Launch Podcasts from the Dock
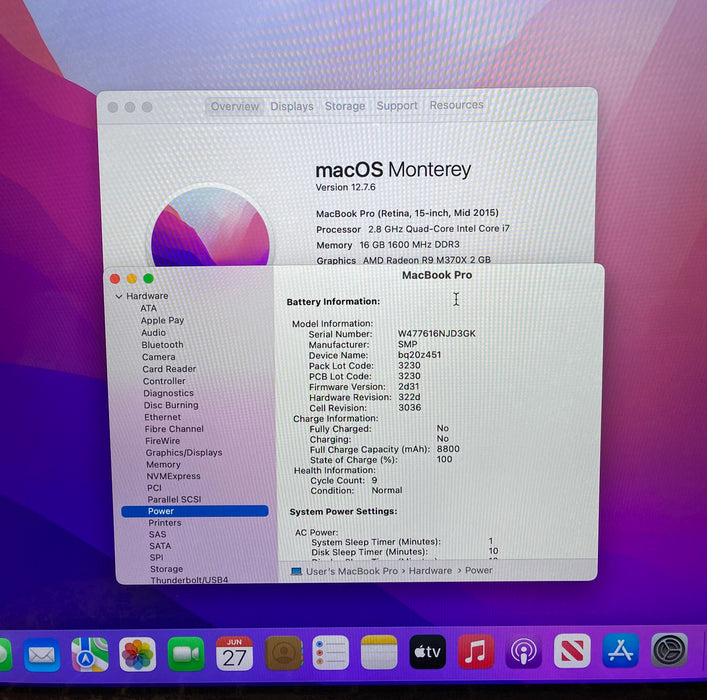The width and height of the screenshot is (707, 700). pyautogui.click(x=523, y=651)
